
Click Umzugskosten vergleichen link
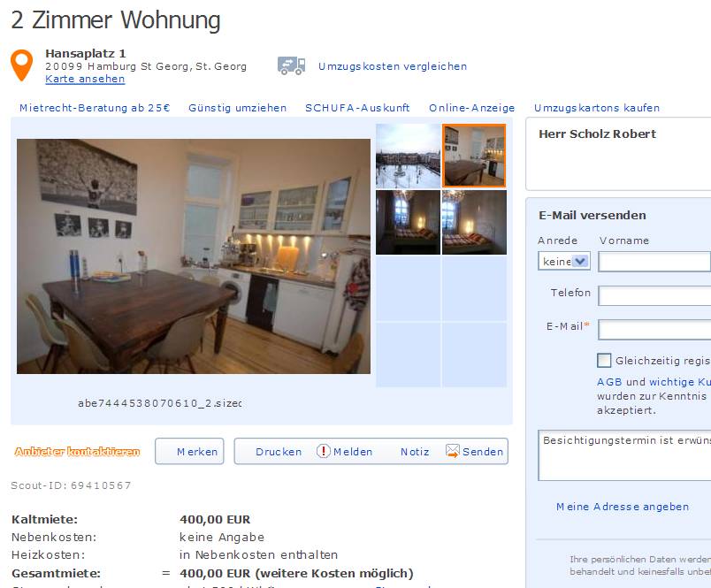click(x=393, y=66)
